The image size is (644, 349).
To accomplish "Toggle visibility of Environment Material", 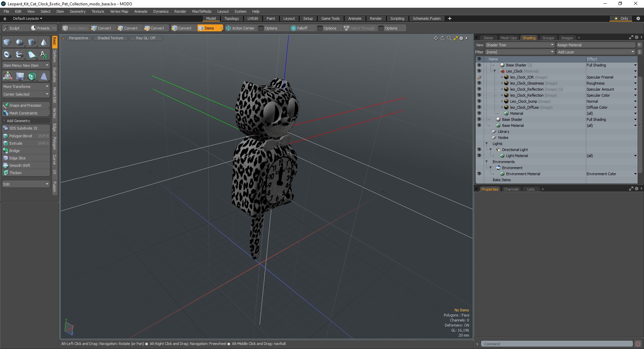I will click(479, 174).
